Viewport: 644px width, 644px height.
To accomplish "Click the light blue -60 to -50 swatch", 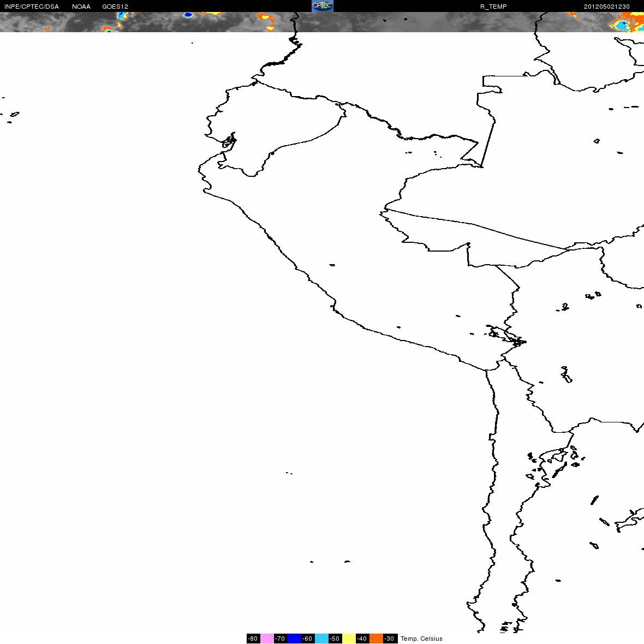I will [321, 638].
